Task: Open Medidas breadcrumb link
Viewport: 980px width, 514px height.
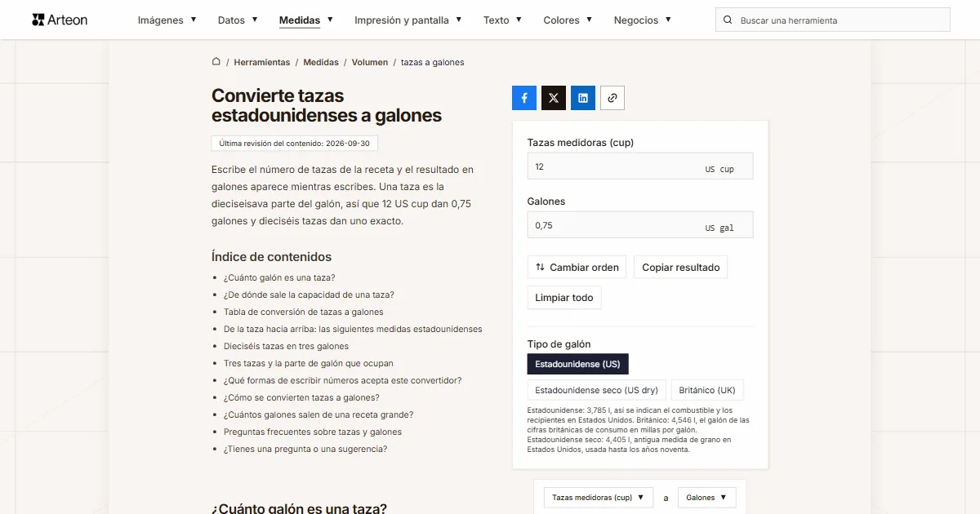Action: [321, 62]
